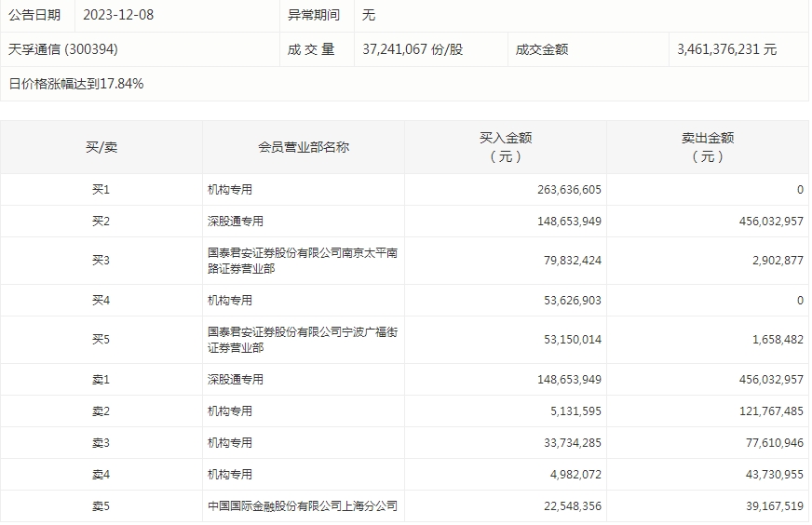Open 国泰君安 宁波广福街证券营业部 entry
This screenshot has width=812, height=525.
[x=303, y=340]
